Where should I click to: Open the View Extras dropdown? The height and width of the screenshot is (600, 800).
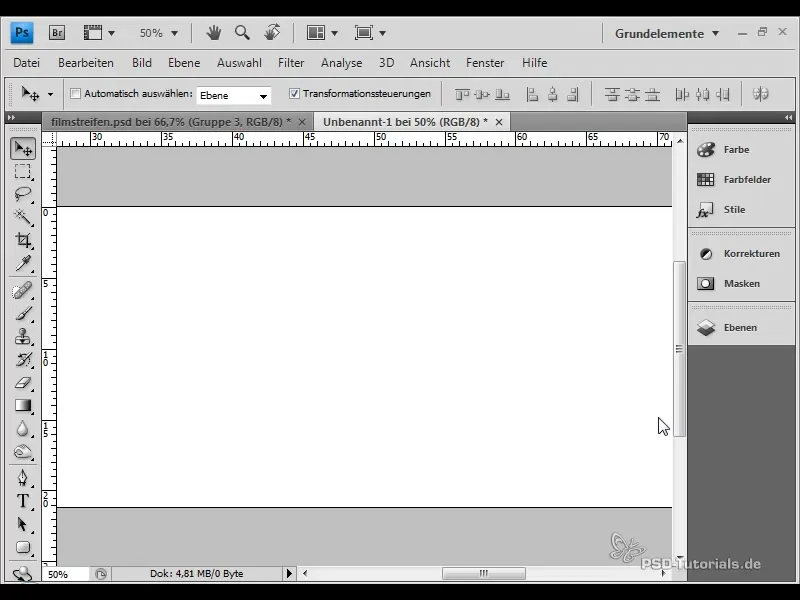tap(99, 33)
